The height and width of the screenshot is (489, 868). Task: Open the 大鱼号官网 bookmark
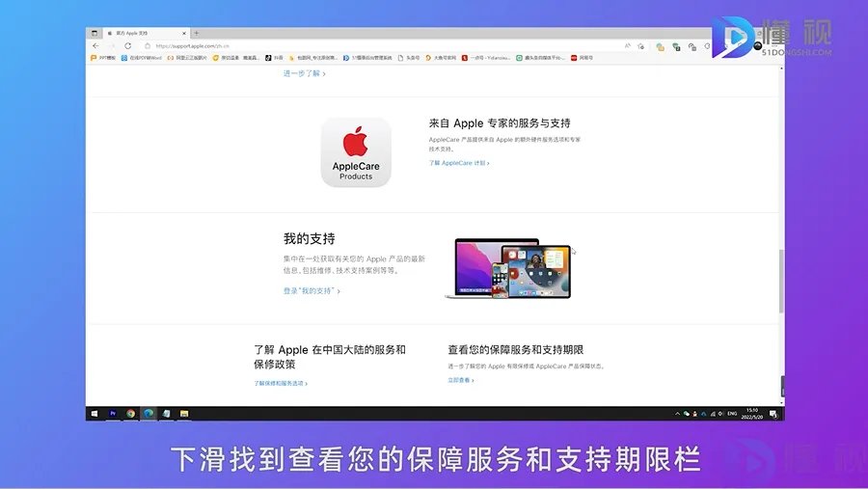(441, 58)
